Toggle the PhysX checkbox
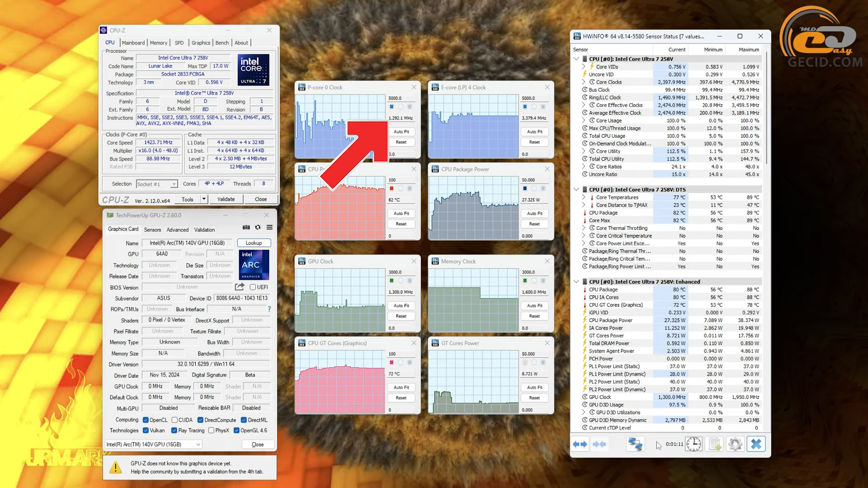Image resolution: width=868 pixels, height=488 pixels. tap(211, 430)
